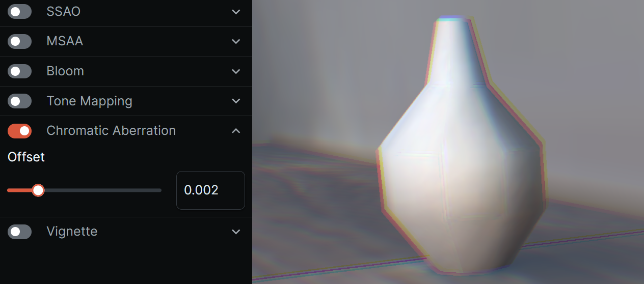644x284 pixels.
Task: Disable the Chromatic Aberration toggle
Action: click(19, 131)
